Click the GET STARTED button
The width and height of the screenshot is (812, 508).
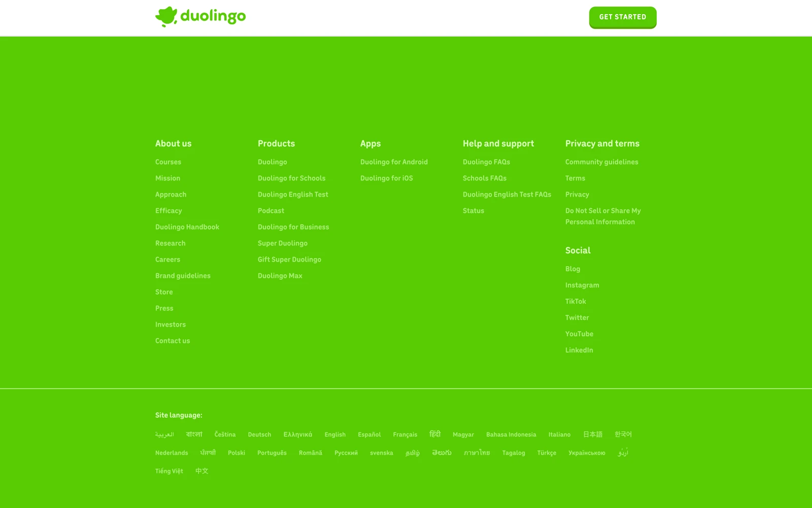click(623, 17)
